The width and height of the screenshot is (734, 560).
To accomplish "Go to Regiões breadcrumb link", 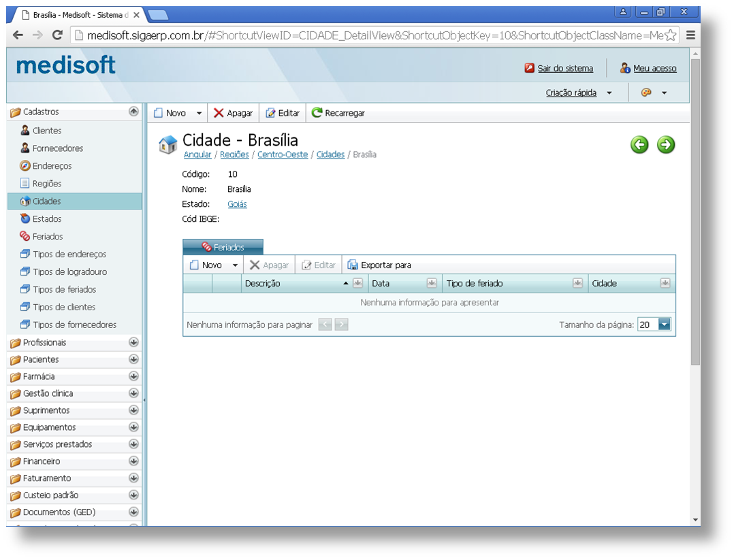I will 234,154.
